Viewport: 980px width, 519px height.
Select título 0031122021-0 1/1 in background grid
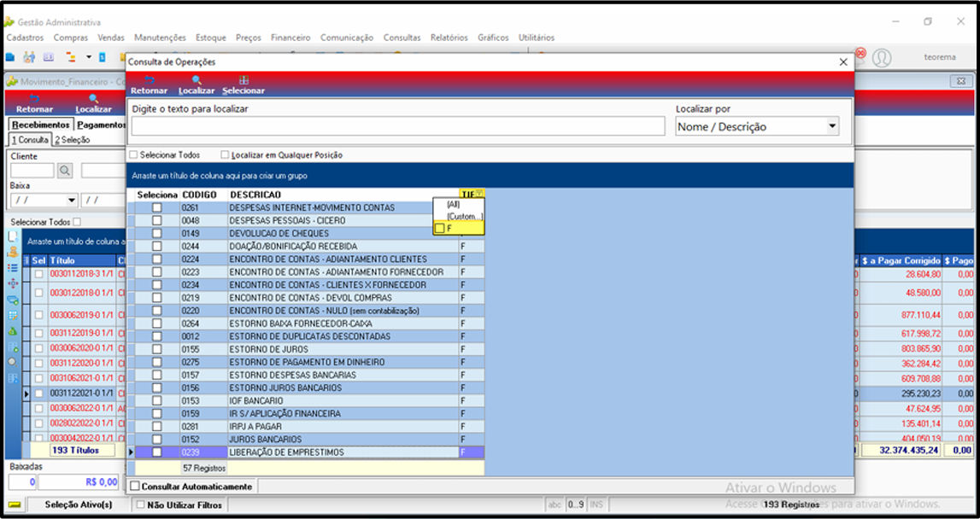pyautogui.click(x=81, y=394)
